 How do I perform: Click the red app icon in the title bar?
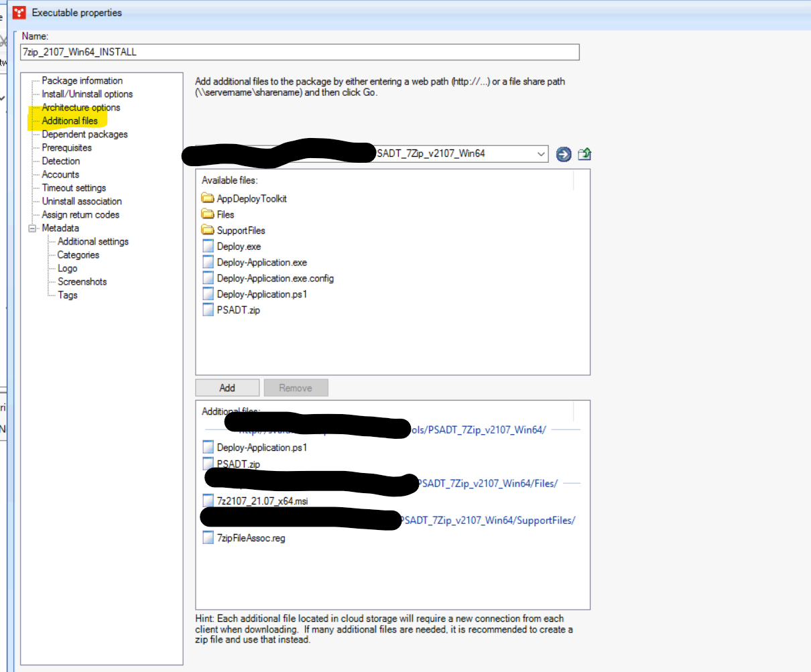click(x=19, y=11)
